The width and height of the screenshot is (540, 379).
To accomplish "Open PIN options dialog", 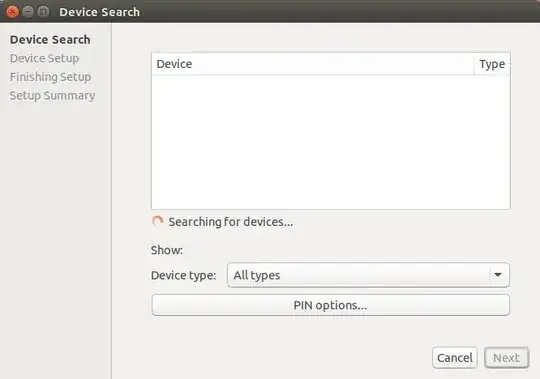I will (x=331, y=305).
